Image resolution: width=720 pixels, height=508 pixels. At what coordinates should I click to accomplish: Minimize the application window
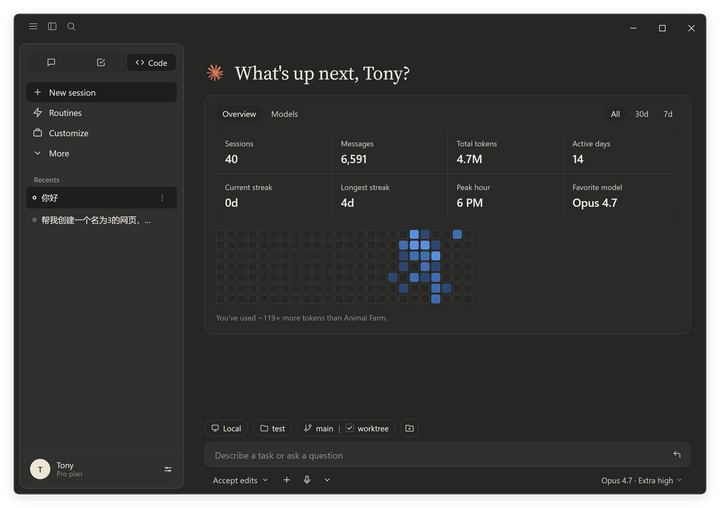(x=633, y=28)
